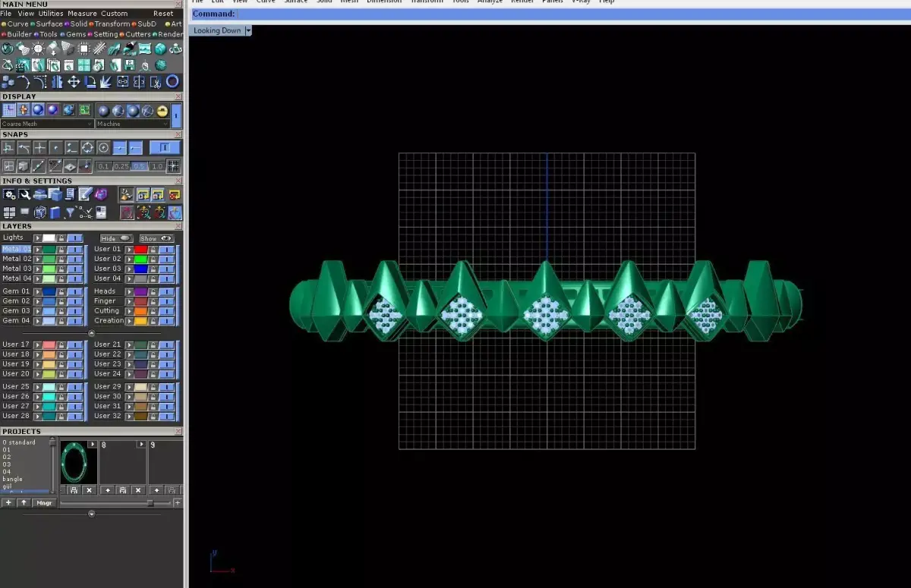911x588 pixels.
Task: Select the four-way move arrows tool
Action: [74, 81]
